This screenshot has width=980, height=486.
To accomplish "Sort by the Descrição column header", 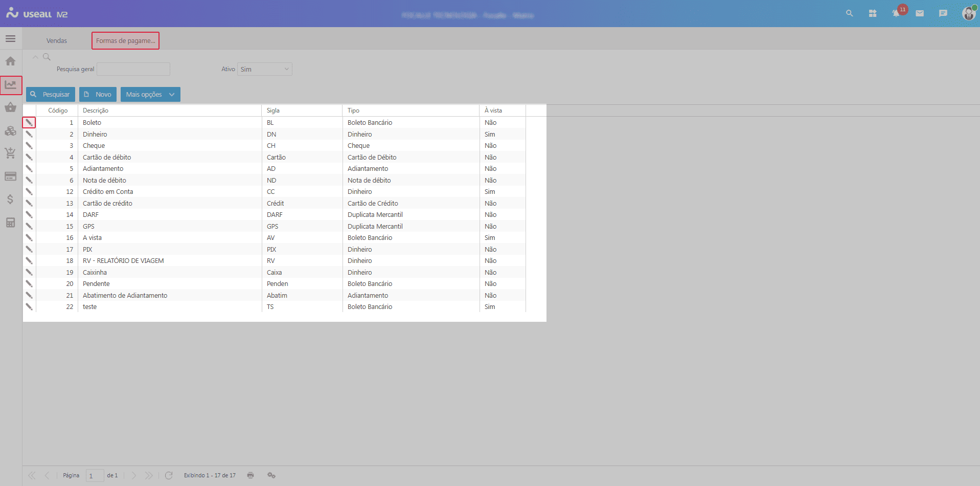I will coord(96,111).
